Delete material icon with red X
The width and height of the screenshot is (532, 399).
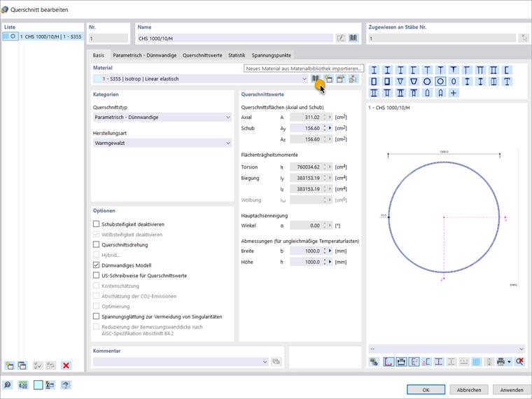353,79
